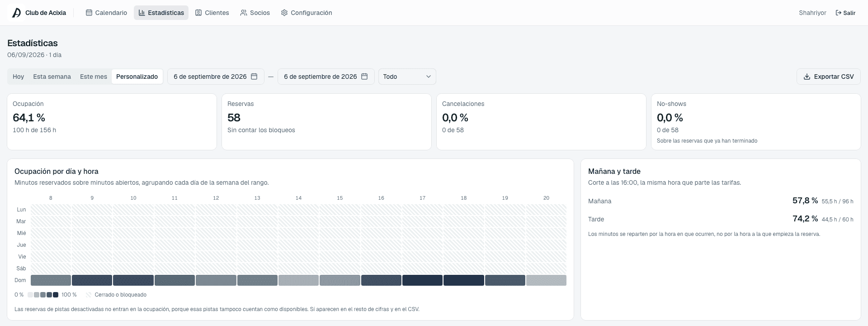The height and width of the screenshot is (326, 868).
Task: Expand the dropdown chevron next to Todo
Action: point(429,77)
